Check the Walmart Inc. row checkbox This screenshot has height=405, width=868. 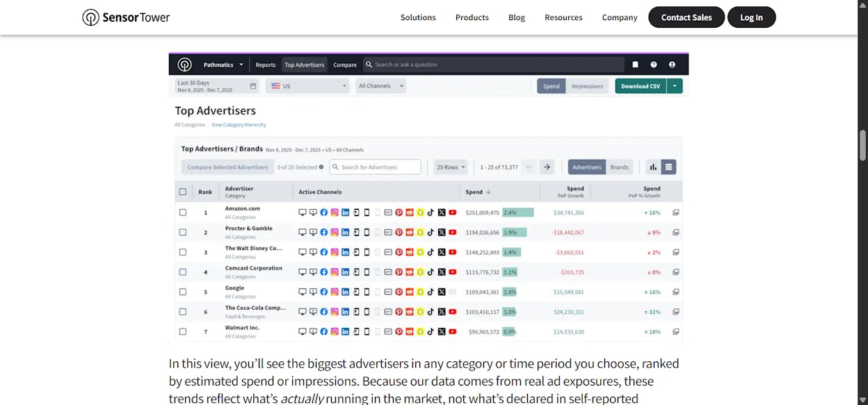click(x=183, y=331)
